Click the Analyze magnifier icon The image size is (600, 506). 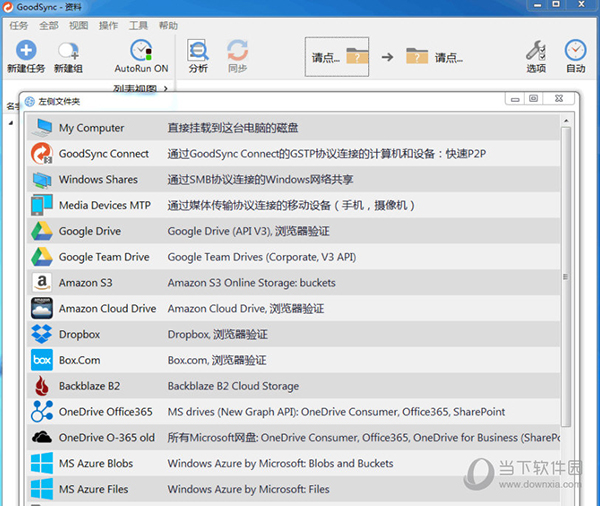point(198,50)
